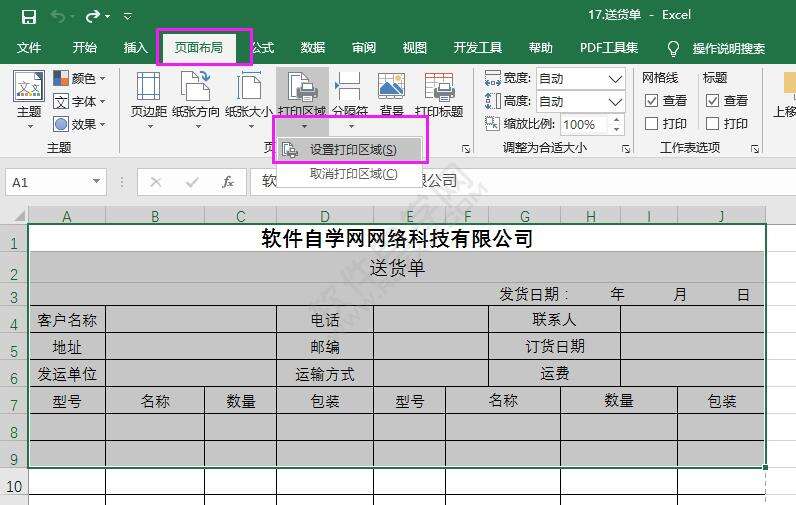Open the 颜色 theme colors dropdown

coord(80,78)
